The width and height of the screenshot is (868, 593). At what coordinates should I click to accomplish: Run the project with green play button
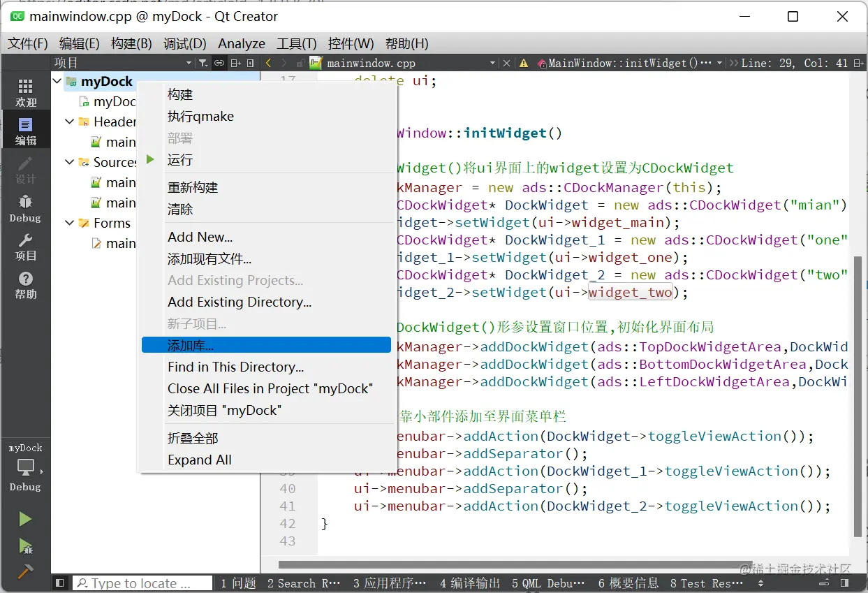coord(25,519)
